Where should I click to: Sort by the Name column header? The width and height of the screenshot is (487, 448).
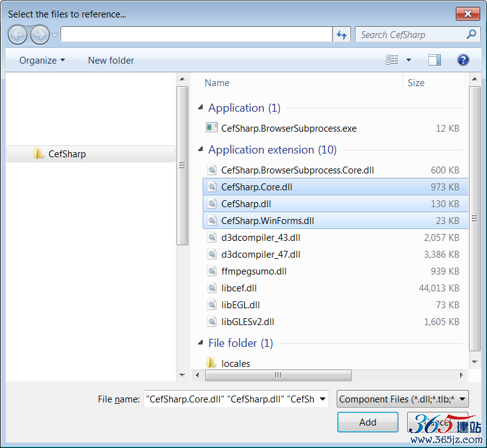217,82
